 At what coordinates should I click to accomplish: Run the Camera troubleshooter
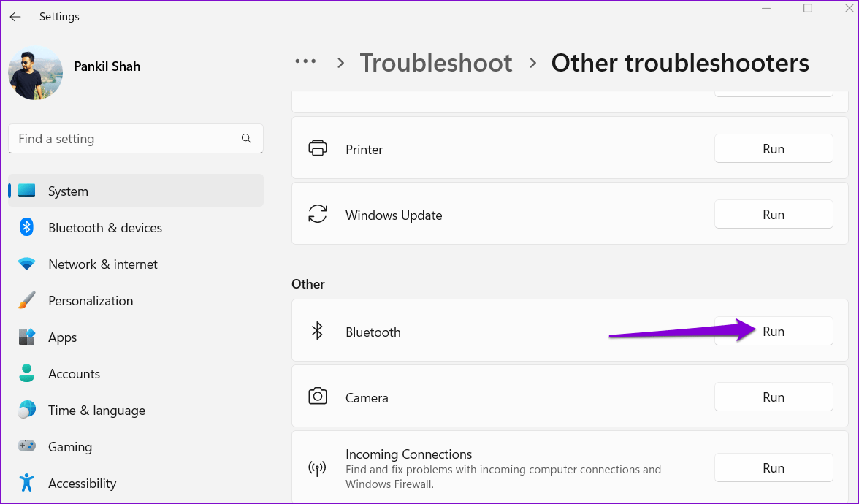click(774, 397)
